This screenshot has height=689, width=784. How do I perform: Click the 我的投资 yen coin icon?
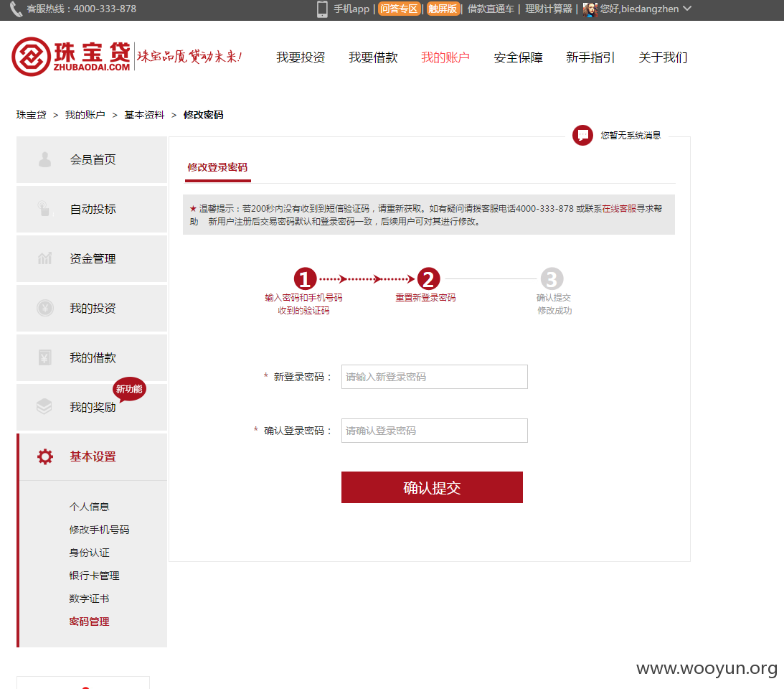45,308
